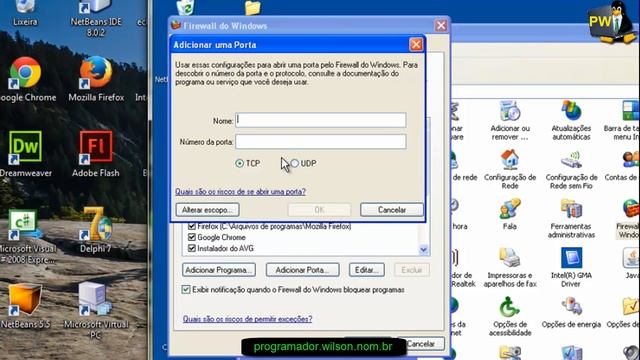
Task: Open Lixeira recycle bin icon
Action: point(25,6)
